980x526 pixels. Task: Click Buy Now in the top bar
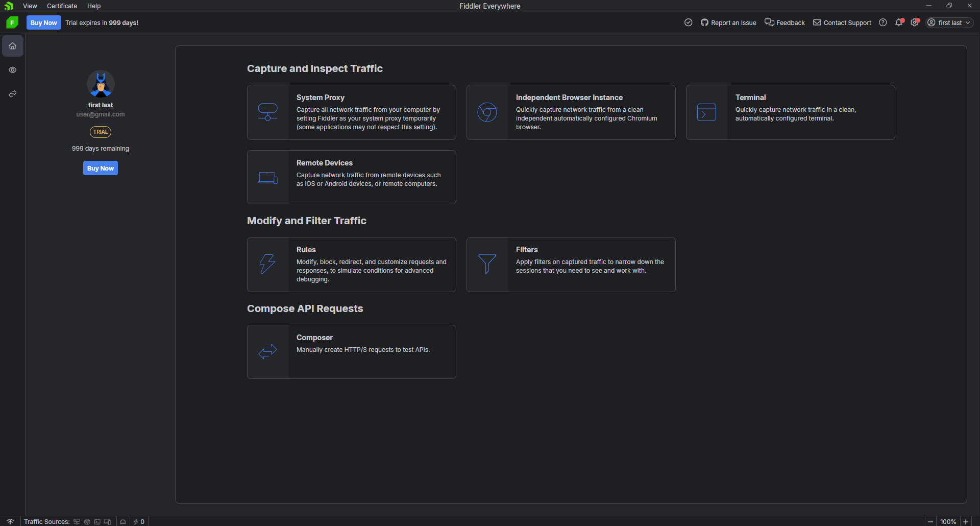pos(44,22)
